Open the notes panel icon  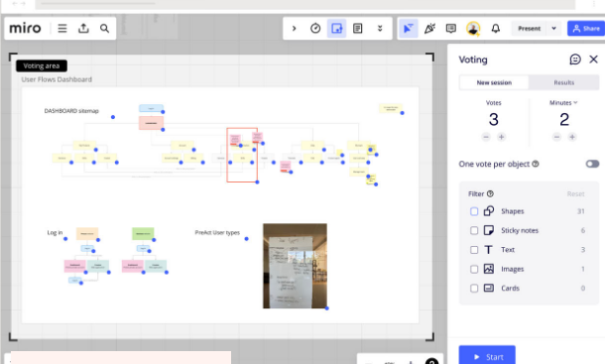tap(358, 28)
